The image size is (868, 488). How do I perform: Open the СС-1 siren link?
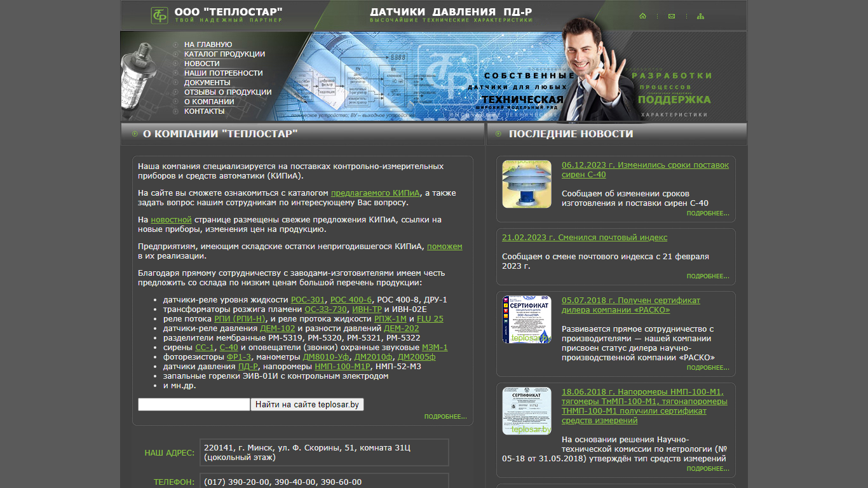205,348
